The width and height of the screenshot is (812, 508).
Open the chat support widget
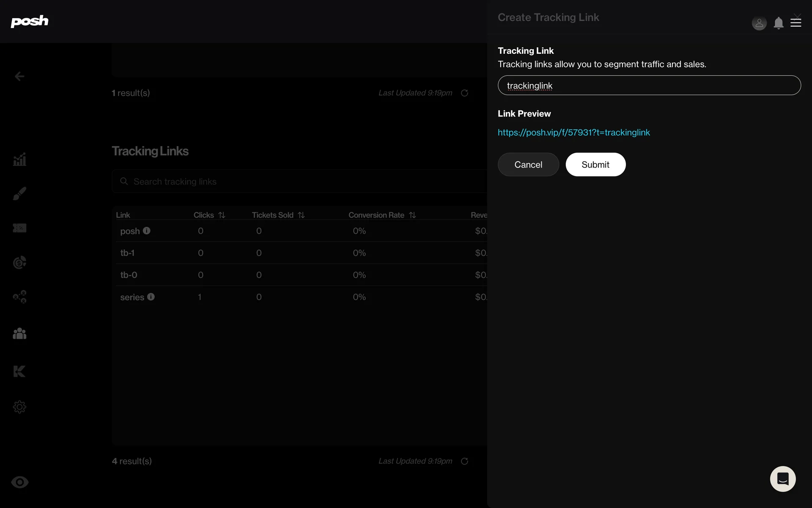[782, 479]
